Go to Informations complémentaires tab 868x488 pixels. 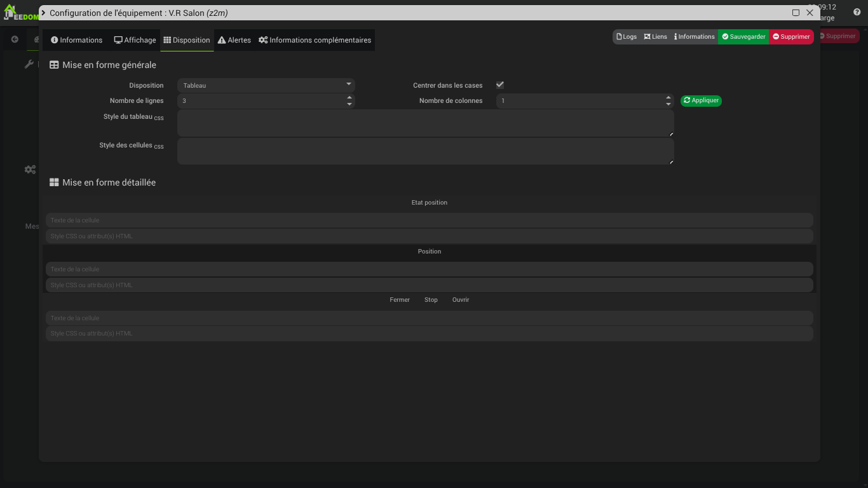click(x=315, y=40)
